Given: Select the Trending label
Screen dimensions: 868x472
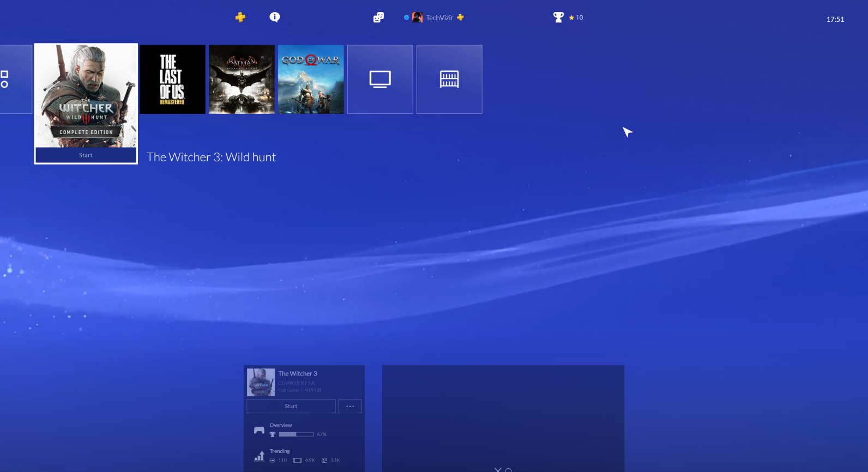Looking at the screenshot, I should [280, 451].
